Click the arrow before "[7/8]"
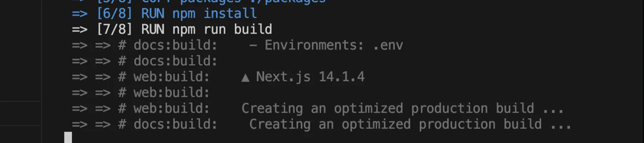This screenshot has height=143, width=644. click(80, 30)
